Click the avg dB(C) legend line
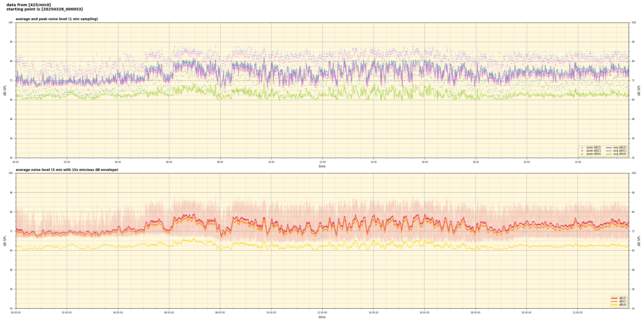The height and width of the screenshot is (322, 644). point(609,151)
